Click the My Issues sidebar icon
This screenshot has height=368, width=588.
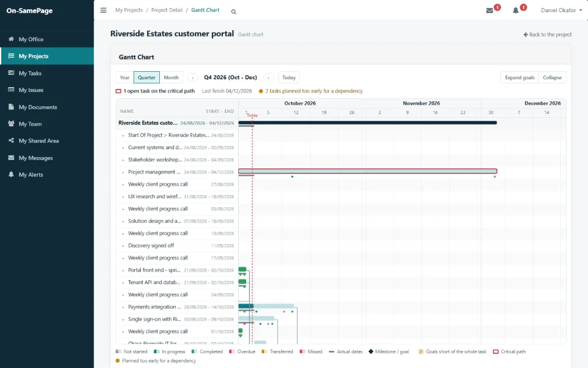tap(11, 90)
